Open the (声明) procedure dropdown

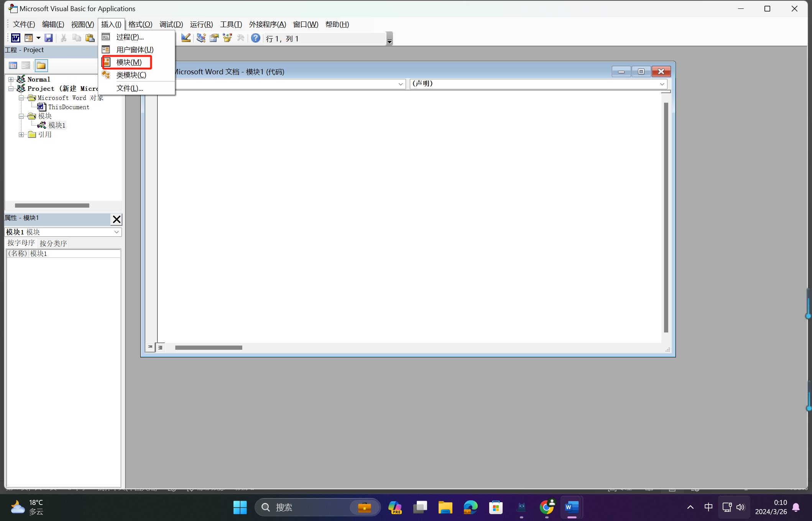662,84
